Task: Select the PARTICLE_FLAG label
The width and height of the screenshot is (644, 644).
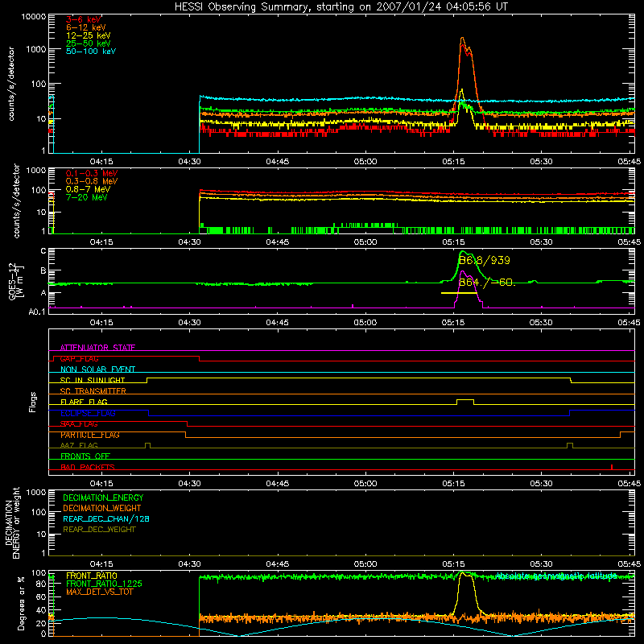Action: tap(90, 435)
